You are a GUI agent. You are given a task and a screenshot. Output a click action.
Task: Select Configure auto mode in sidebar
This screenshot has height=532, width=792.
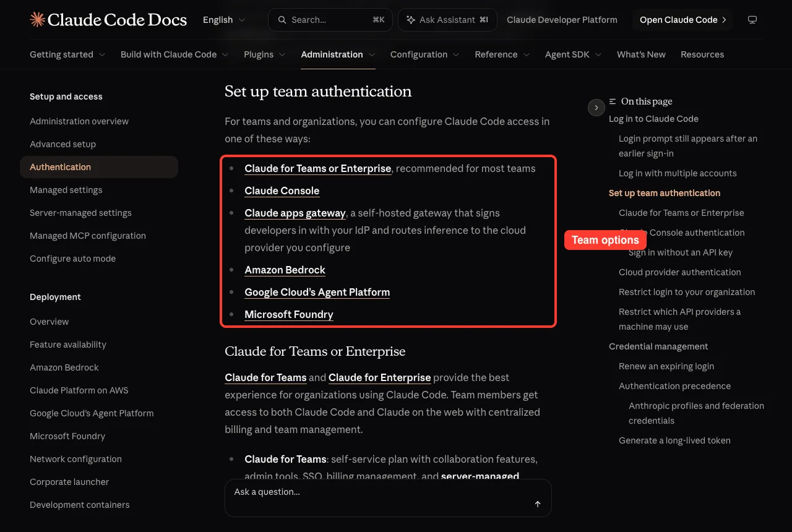(x=72, y=259)
